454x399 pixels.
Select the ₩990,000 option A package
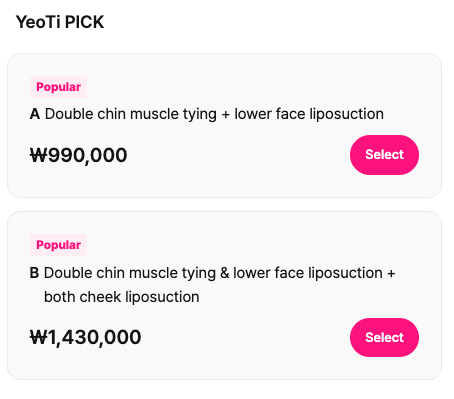(x=384, y=155)
